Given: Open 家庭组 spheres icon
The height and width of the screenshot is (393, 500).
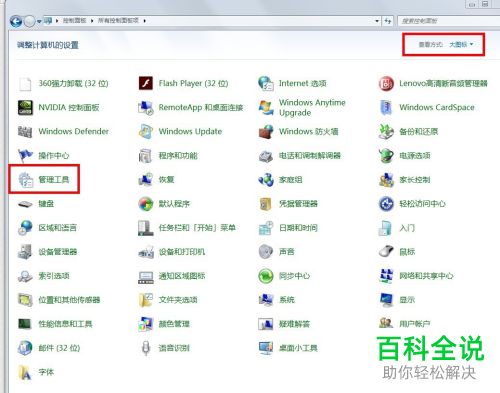Looking at the screenshot, I should [266, 180].
